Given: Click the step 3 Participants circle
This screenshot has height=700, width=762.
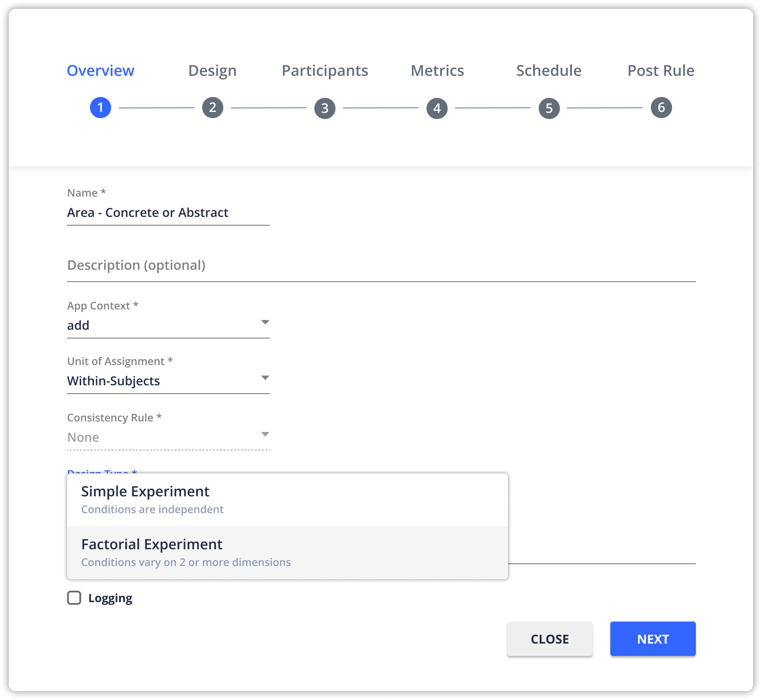Looking at the screenshot, I should tap(325, 107).
